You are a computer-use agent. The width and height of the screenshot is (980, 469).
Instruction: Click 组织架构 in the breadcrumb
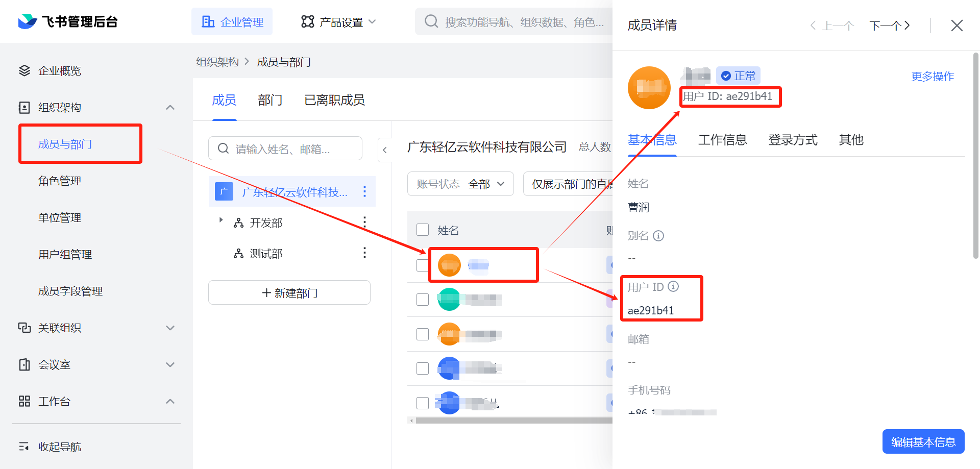point(217,62)
